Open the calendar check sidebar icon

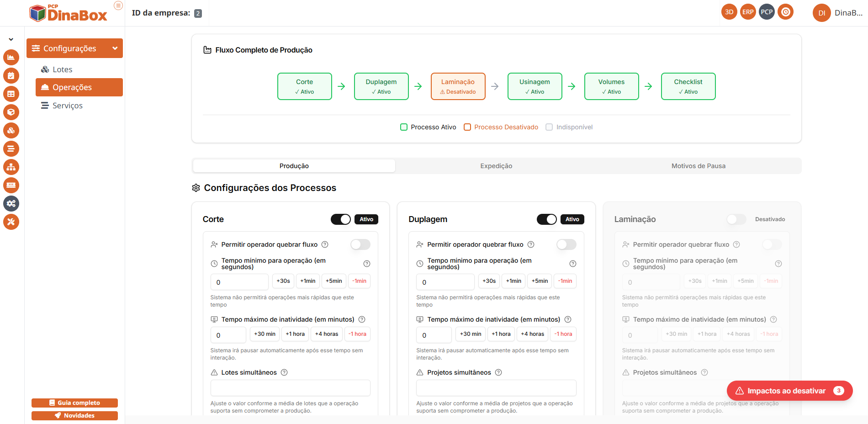(11, 76)
